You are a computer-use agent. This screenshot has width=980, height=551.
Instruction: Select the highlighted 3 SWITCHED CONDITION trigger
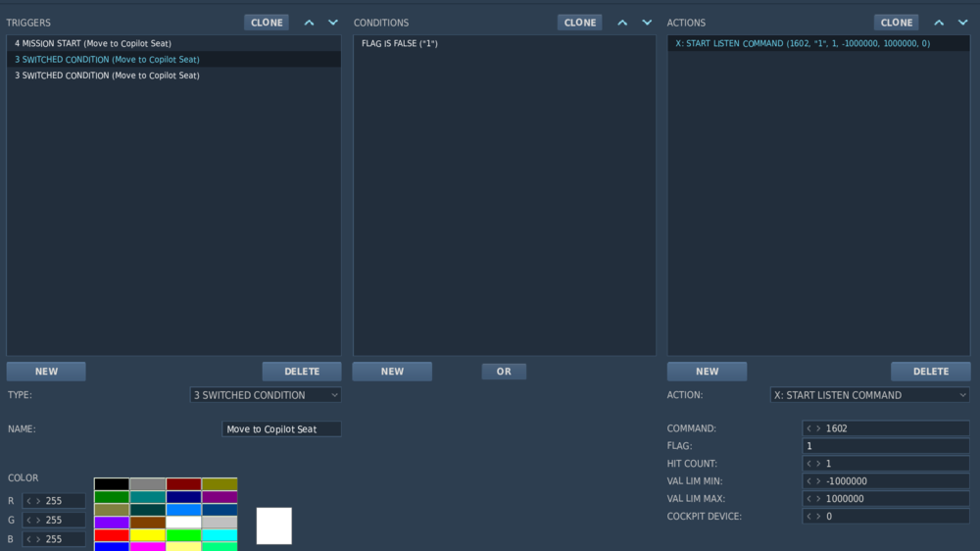173,60
